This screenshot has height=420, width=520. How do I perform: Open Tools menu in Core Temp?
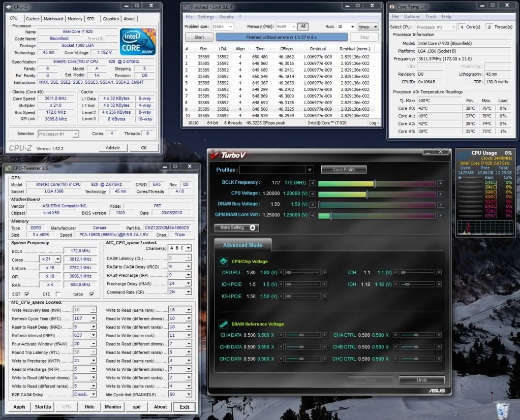click(x=431, y=16)
